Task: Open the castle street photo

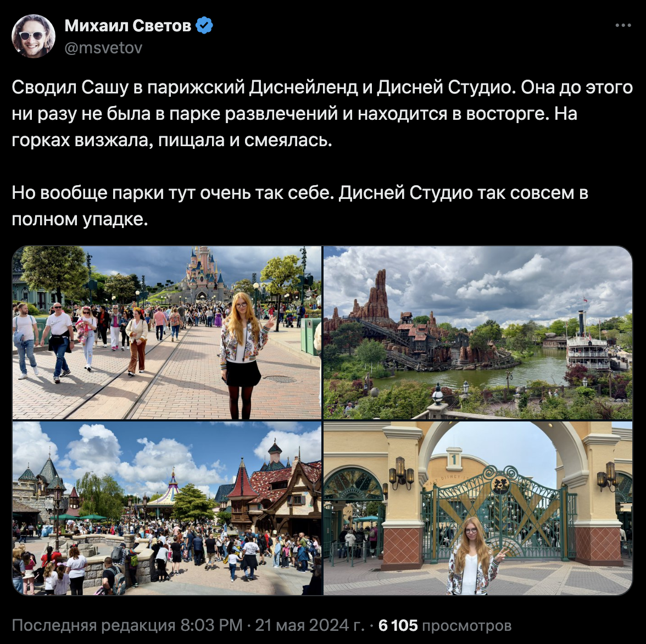Action: 167,332
